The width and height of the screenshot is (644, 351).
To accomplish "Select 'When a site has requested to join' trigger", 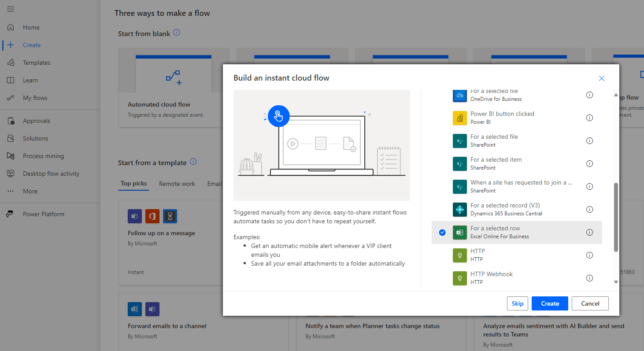I will (x=517, y=187).
